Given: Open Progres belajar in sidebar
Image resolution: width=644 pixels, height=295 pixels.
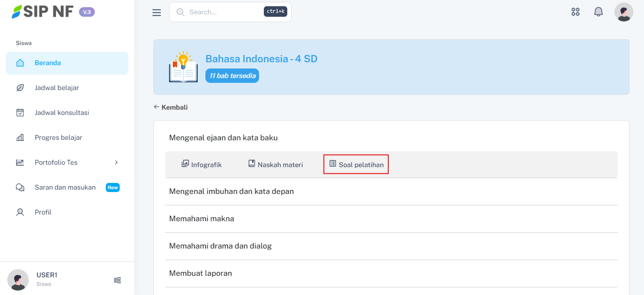Looking at the screenshot, I should pyautogui.click(x=58, y=137).
